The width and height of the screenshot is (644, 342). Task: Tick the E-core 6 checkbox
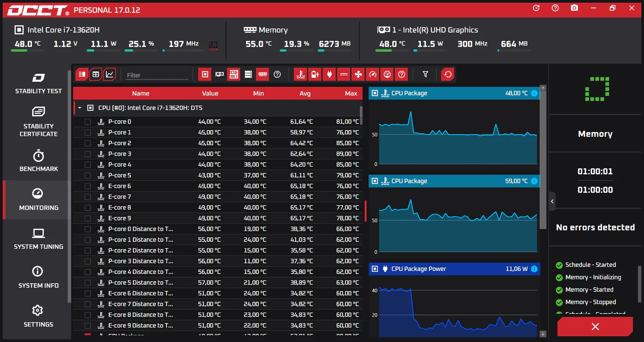point(87,186)
